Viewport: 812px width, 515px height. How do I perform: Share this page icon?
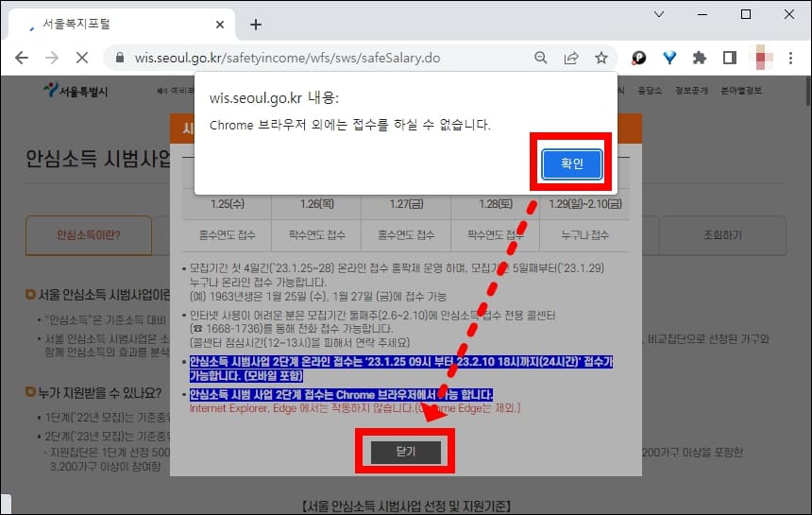[x=570, y=58]
